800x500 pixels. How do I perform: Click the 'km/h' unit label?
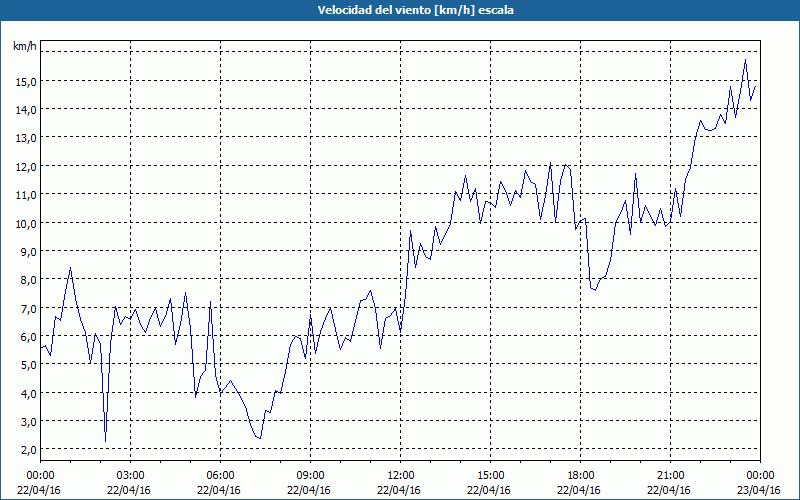[x=25, y=47]
